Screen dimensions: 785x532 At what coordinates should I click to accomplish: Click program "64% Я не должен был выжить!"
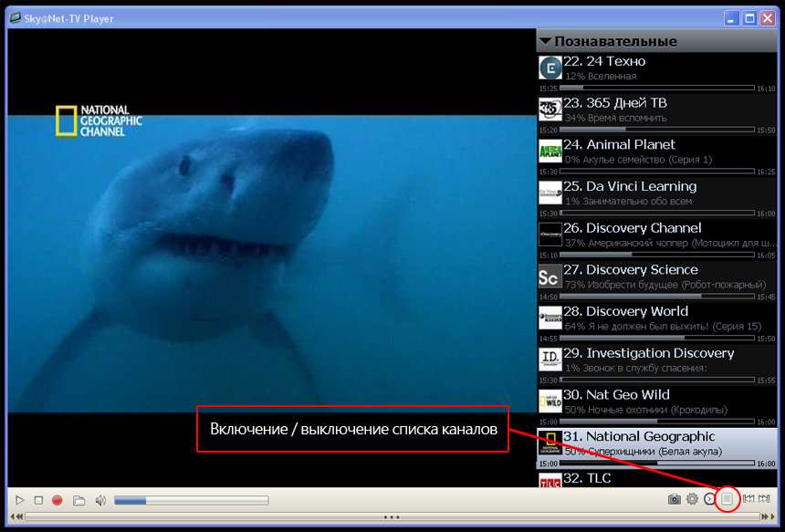coord(663,327)
